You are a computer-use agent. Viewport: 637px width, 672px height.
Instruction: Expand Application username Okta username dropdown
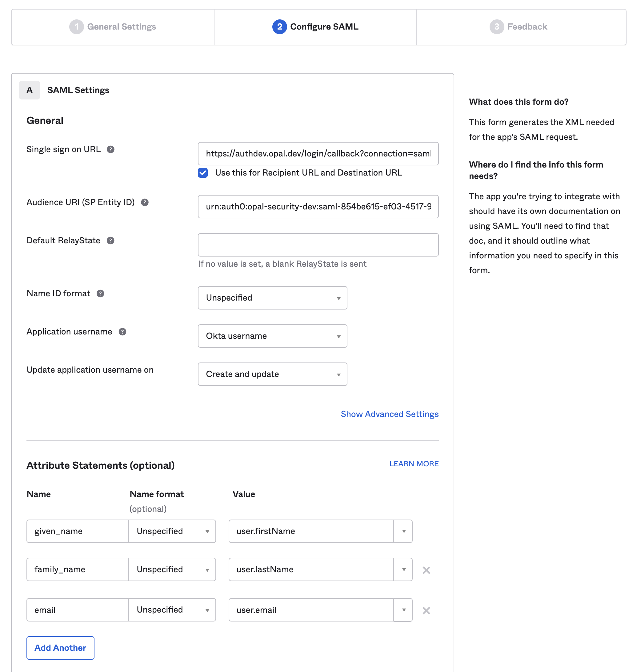[x=272, y=336]
